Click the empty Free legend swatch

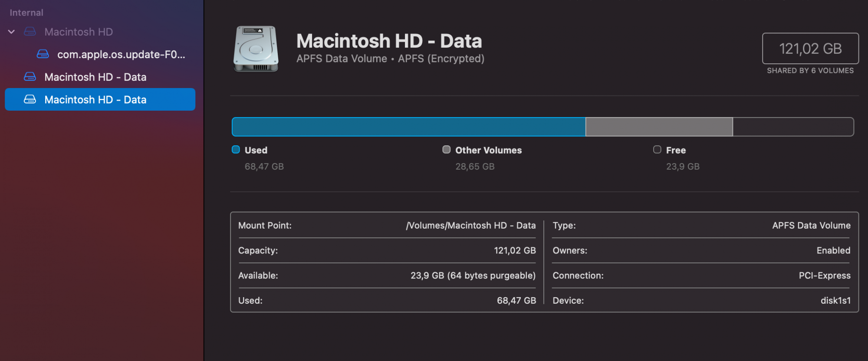[657, 150]
